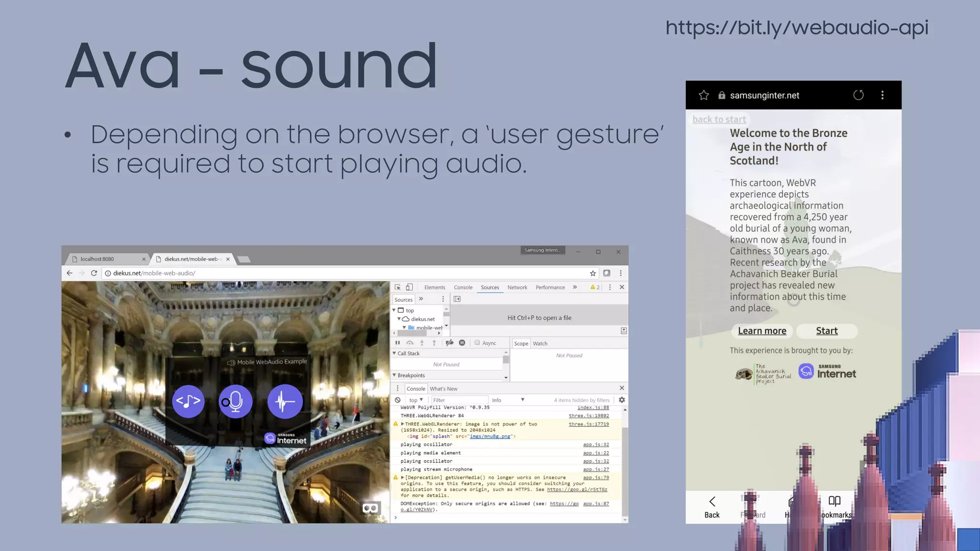
Task: Click the pause script execution button
Action: pos(397,343)
